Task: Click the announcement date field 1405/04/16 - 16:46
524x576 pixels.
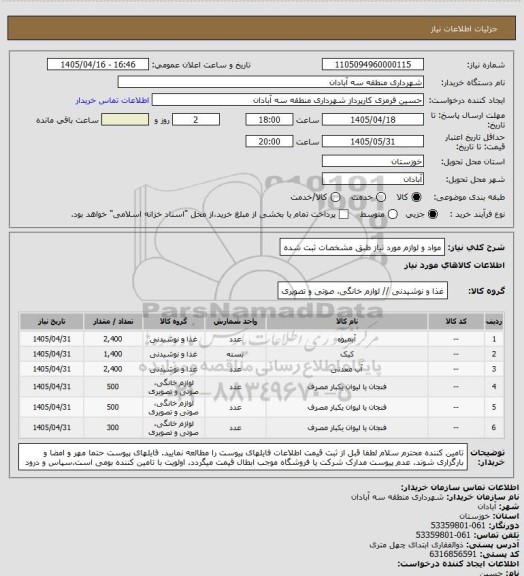Action: 98,64
